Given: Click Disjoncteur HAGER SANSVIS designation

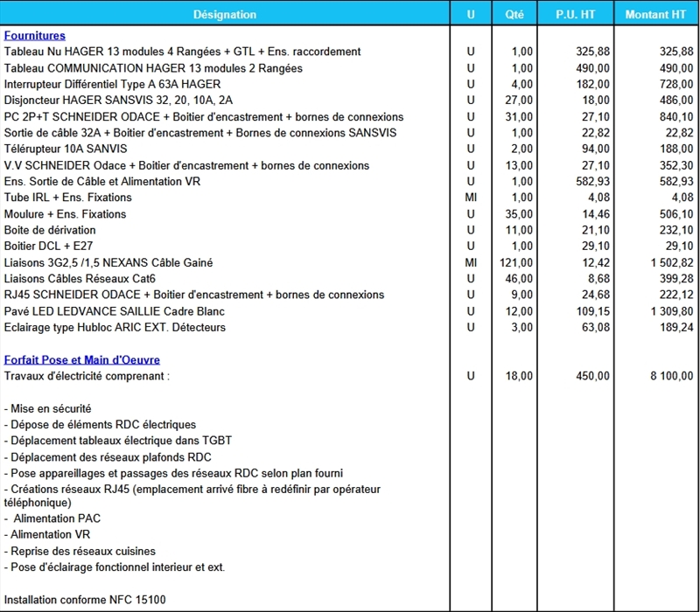Looking at the screenshot, I should coord(118,100).
